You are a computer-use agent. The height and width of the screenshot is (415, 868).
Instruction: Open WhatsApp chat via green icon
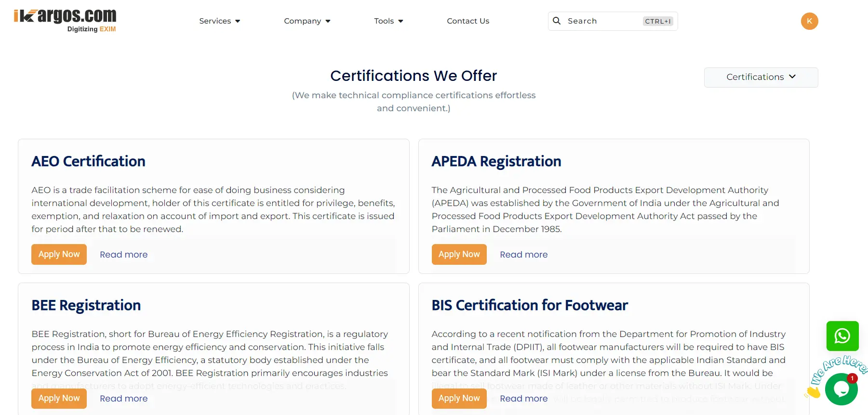click(842, 336)
